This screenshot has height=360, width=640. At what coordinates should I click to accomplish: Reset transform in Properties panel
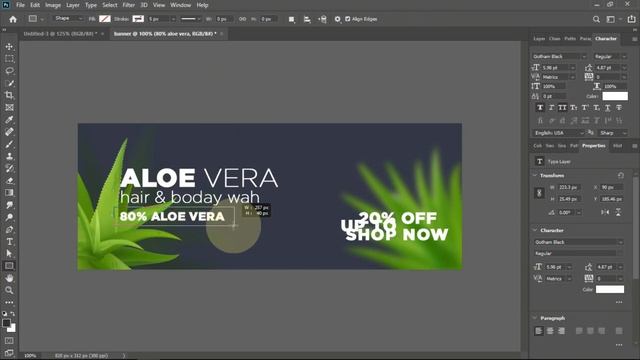(x=621, y=175)
